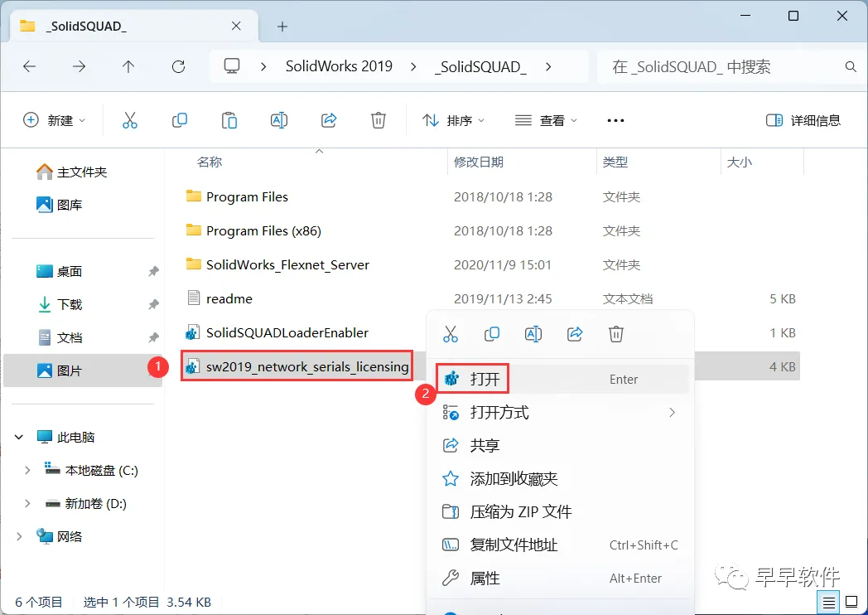Screen dimensions: 868x615
Task: Open the 查看 view dropdown
Action: [546, 120]
